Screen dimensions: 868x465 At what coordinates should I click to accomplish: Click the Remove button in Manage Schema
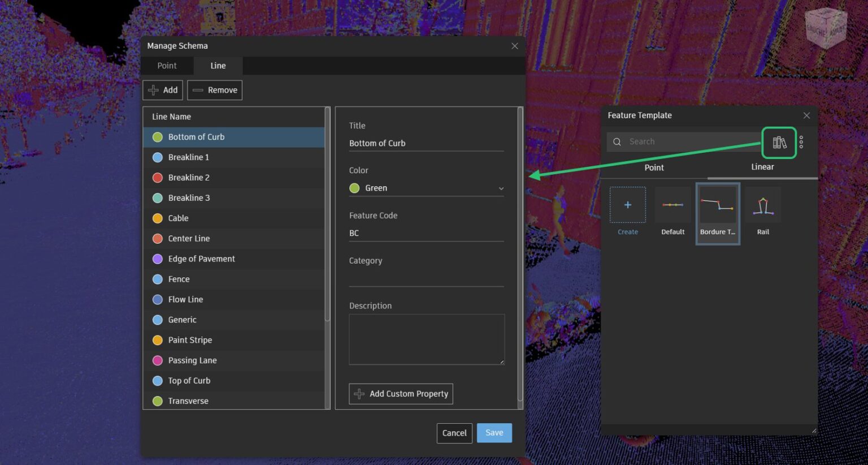point(215,90)
